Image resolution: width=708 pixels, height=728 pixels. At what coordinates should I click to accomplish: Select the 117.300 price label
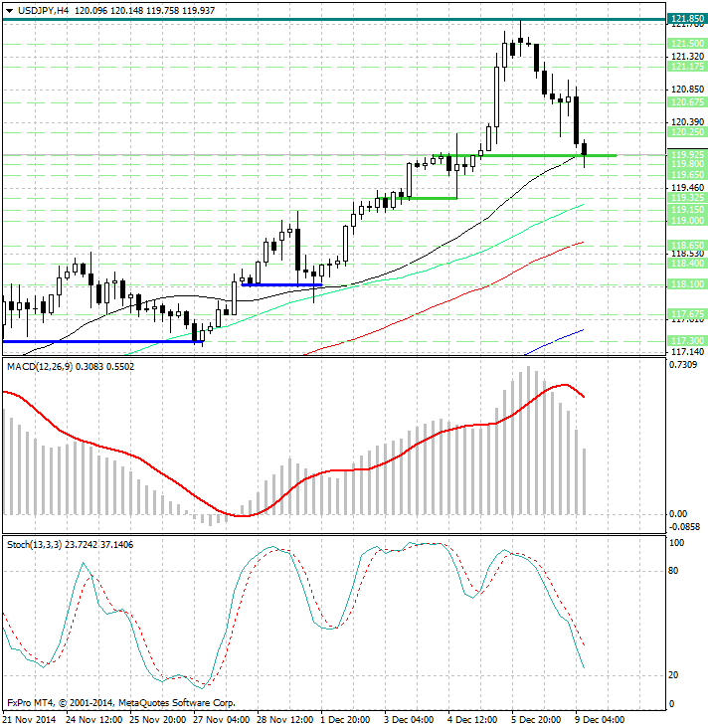click(687, 341)
